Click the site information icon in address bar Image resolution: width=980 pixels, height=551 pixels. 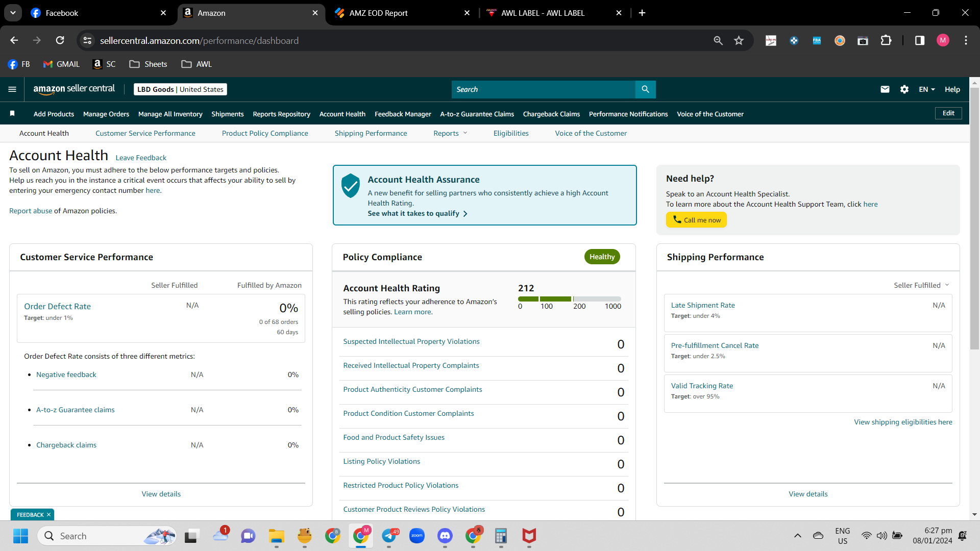(x=88, y=40)
